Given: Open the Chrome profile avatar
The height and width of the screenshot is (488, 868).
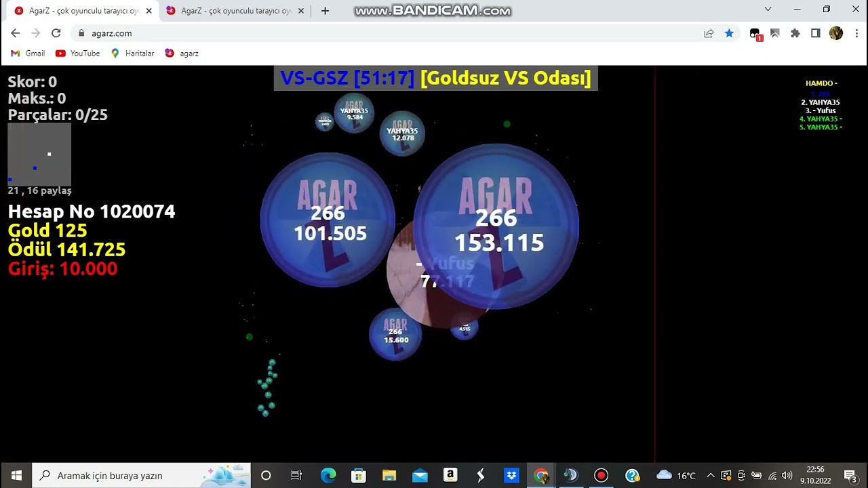Looking at the screenshot, I should 836,33.
